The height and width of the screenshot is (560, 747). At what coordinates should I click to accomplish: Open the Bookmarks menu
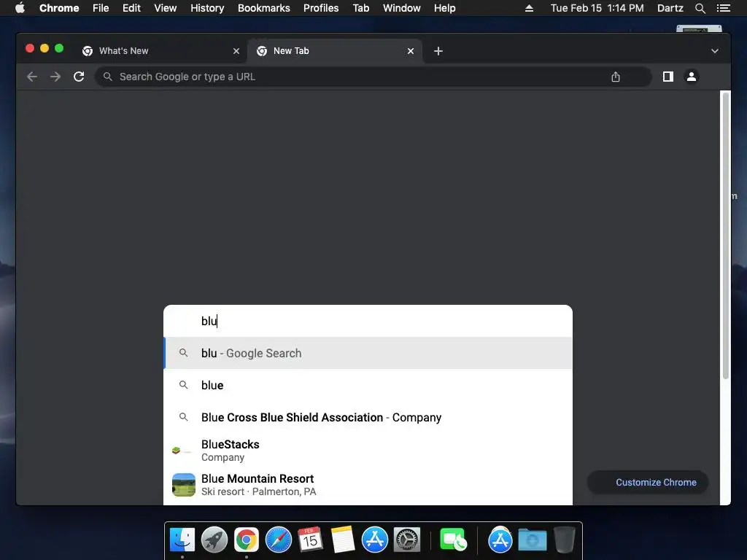(x=264, y=8)
